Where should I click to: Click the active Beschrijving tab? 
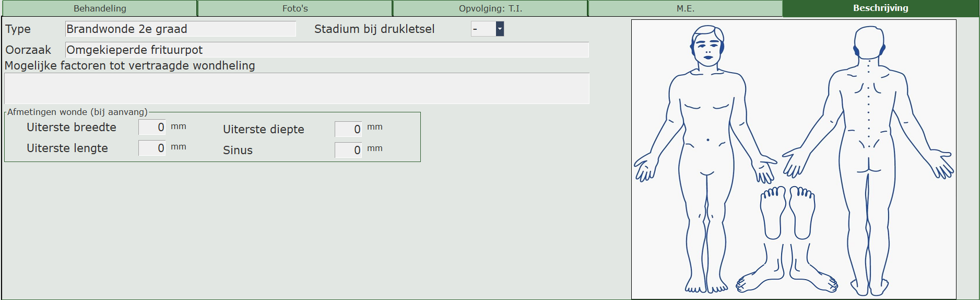click(x=880, y=8)
